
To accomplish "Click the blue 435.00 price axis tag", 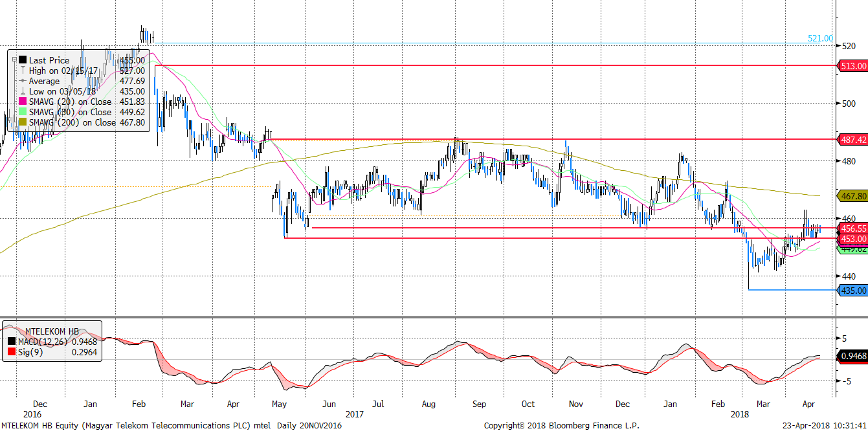I will pos(853,291).
